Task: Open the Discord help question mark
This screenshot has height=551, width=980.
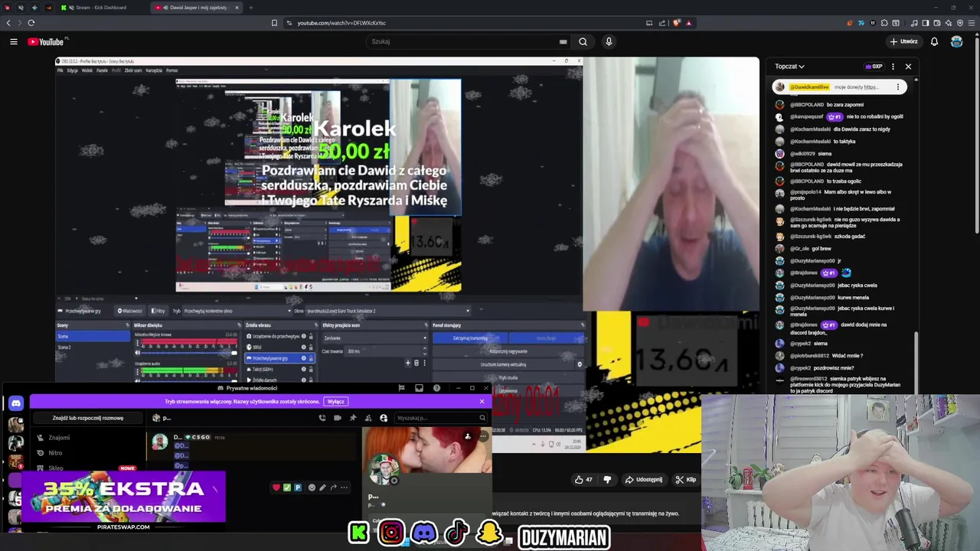Action: point(436,388)
